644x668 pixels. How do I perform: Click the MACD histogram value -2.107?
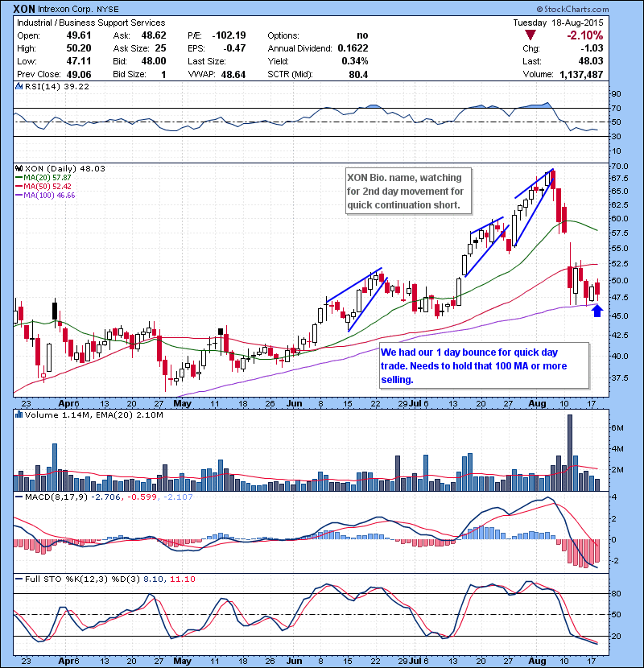tap(178, 497)
